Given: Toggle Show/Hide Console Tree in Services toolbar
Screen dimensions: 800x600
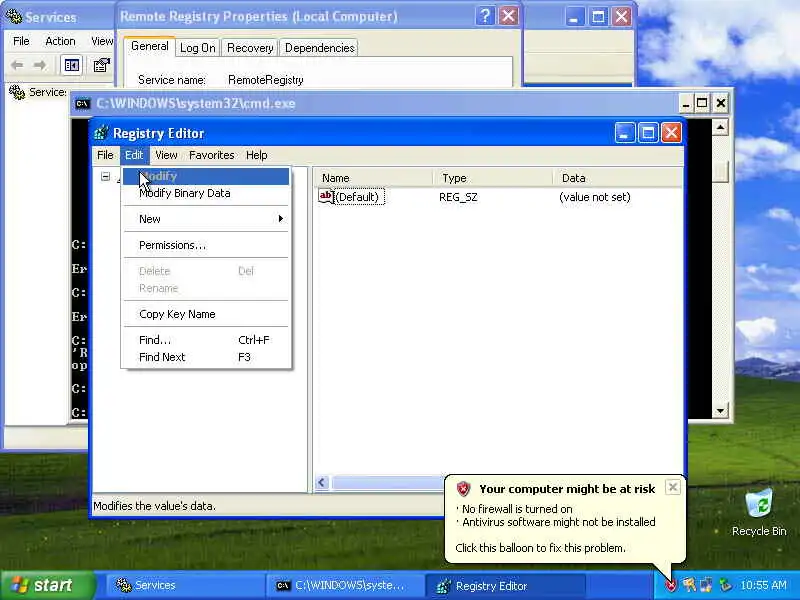Looking at the screenshot, I should tap(71, 65).
